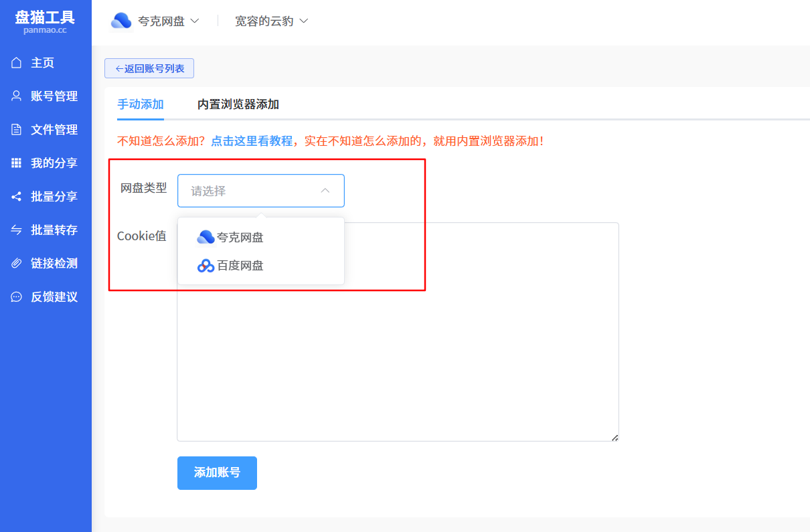810x532 pixels.
Task: Click the Quark cloud logo in header
Action: 121,21
